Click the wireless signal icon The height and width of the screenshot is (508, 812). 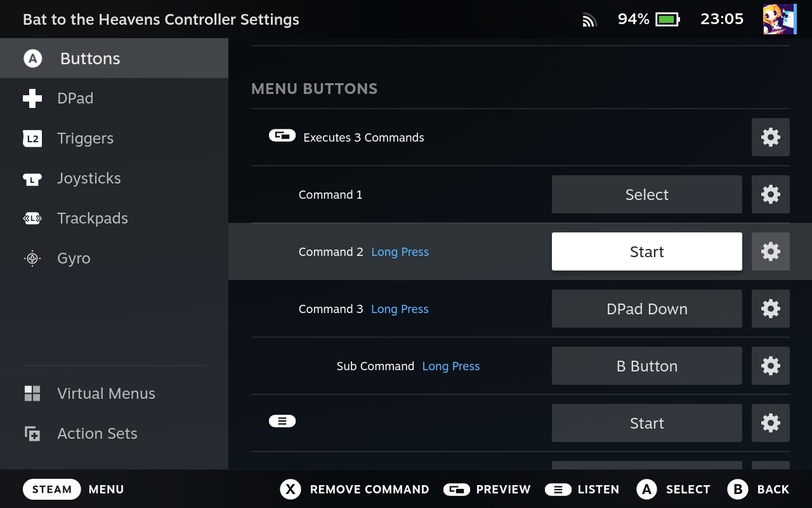589,20
